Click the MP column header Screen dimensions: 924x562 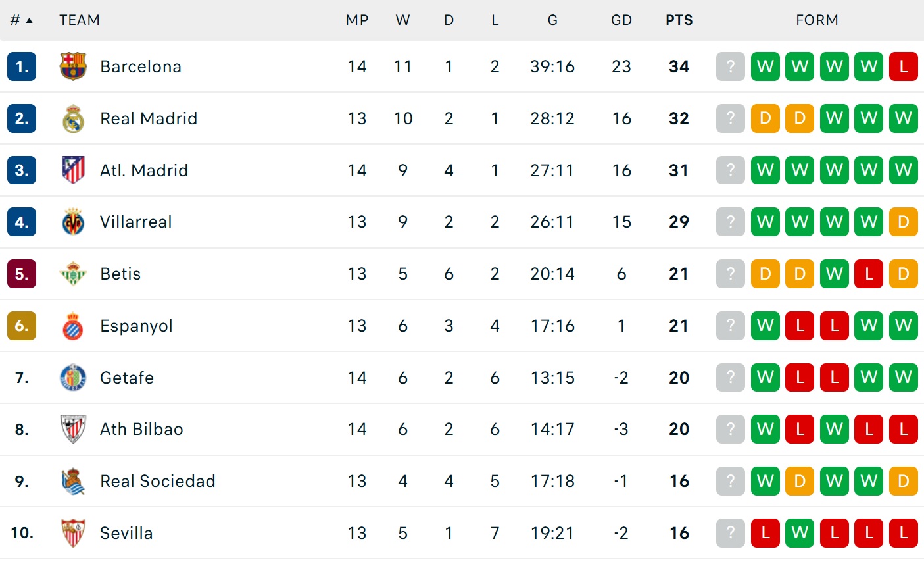click(x=357, y=20)
